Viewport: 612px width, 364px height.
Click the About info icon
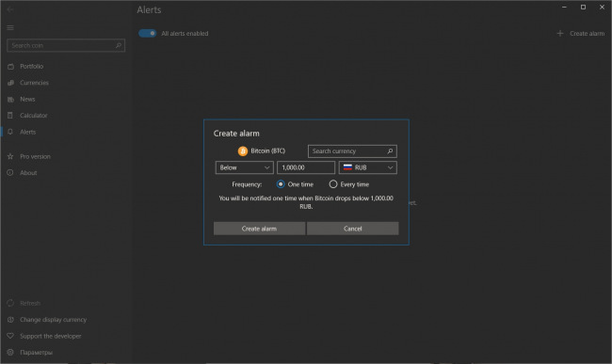tap(10, 173)
